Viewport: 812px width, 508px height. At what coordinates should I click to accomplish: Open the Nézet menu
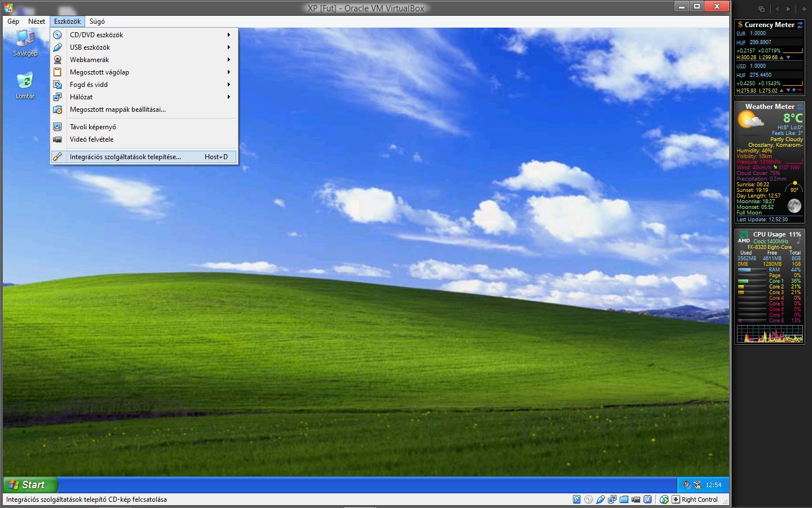(37, 21)
